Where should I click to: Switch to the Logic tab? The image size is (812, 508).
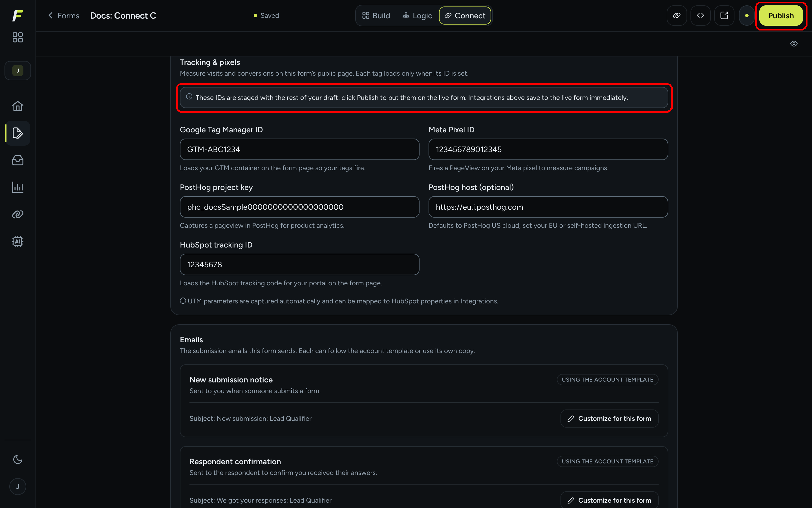(417, 16)
